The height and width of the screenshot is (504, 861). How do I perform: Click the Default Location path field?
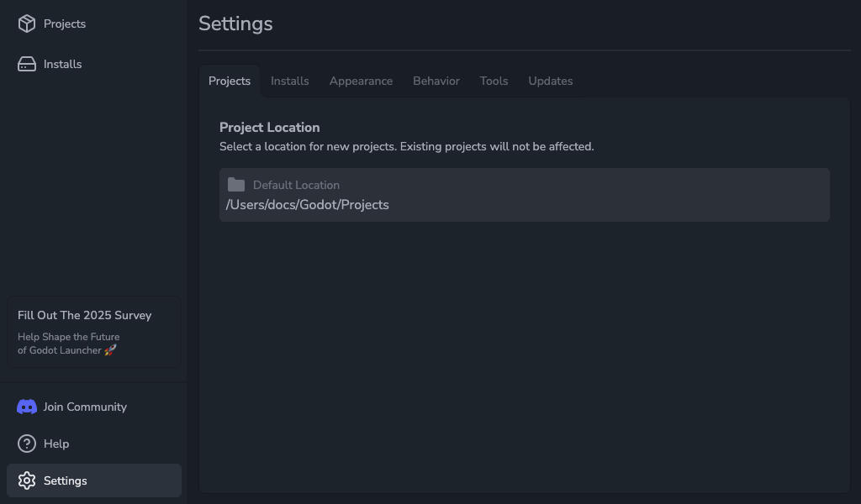524,194
